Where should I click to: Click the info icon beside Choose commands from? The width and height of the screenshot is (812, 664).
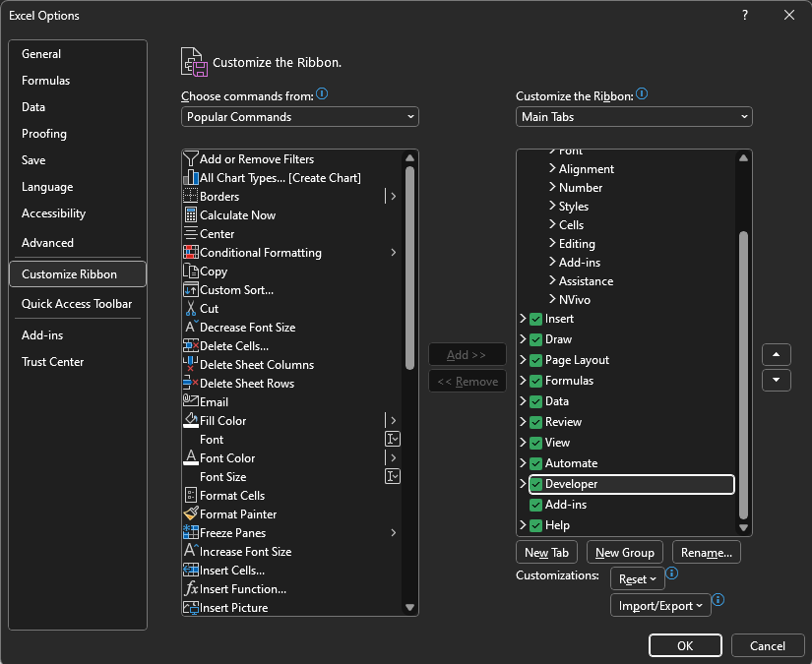coord(322,94)
